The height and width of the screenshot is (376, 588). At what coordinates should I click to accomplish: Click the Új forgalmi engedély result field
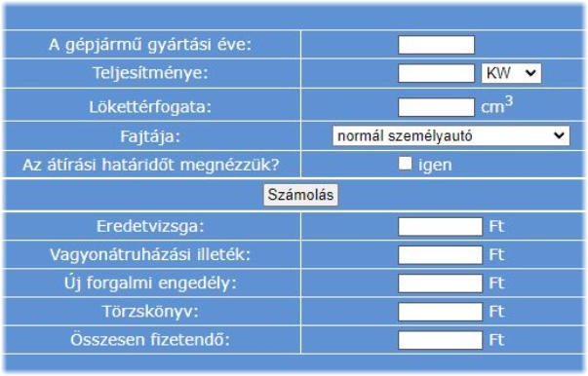[x=440, y=283]
